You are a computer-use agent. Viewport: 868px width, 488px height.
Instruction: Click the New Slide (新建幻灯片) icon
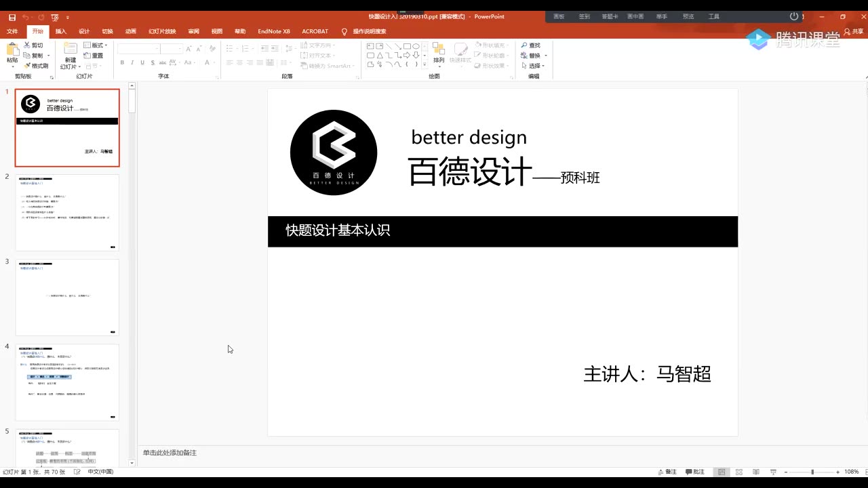pyautogui.click(x=71, y=48)
